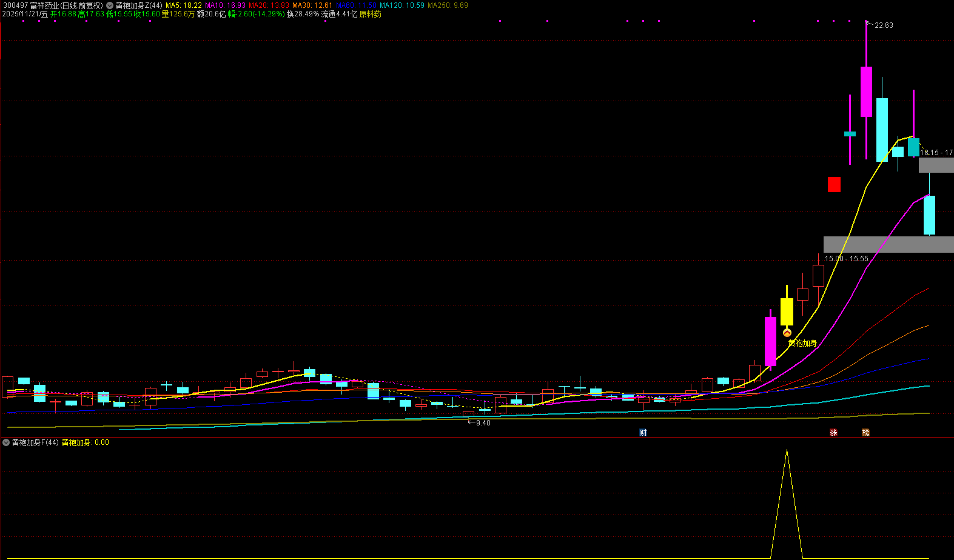Click the orange 黄袍加身 signal icon under yellow candle
This screenshot has height=560, width=954.
pyautogui.click(x=787, y=333)
